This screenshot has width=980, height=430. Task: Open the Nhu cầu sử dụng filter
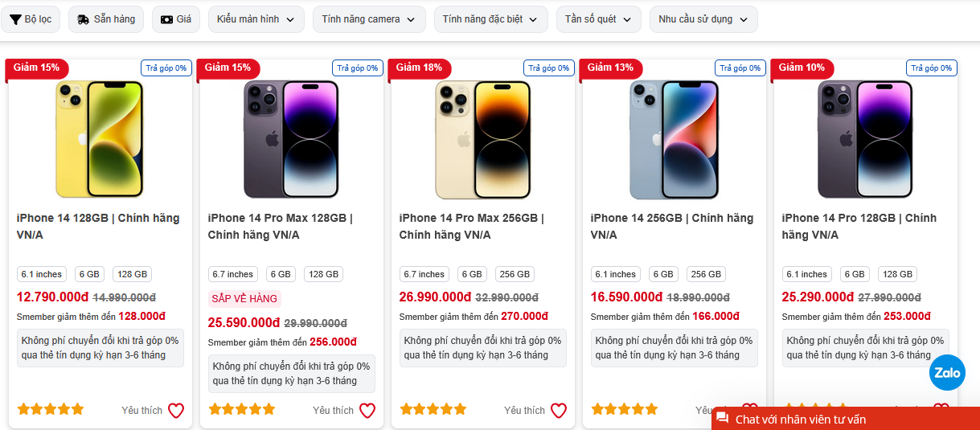coord(703,19)
